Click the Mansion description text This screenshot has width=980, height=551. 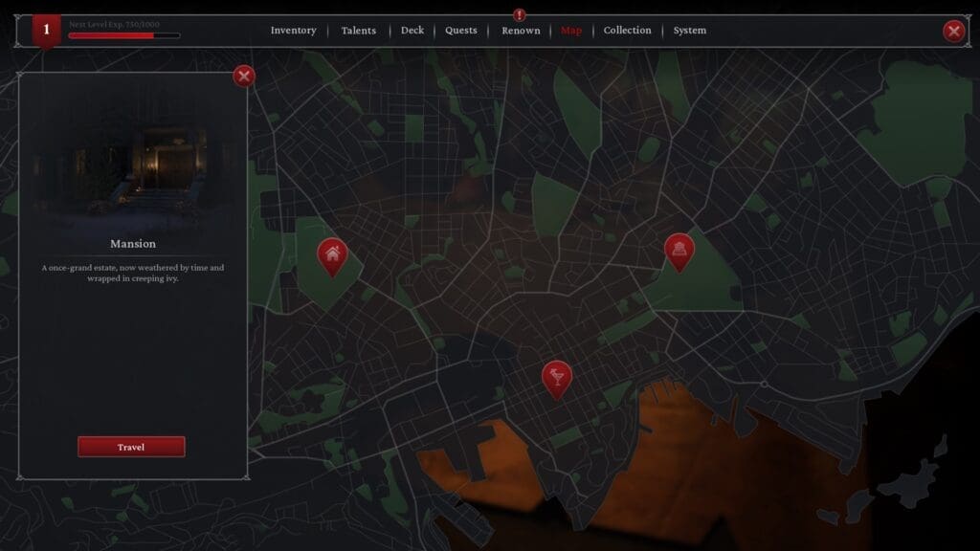click(132, 273)
